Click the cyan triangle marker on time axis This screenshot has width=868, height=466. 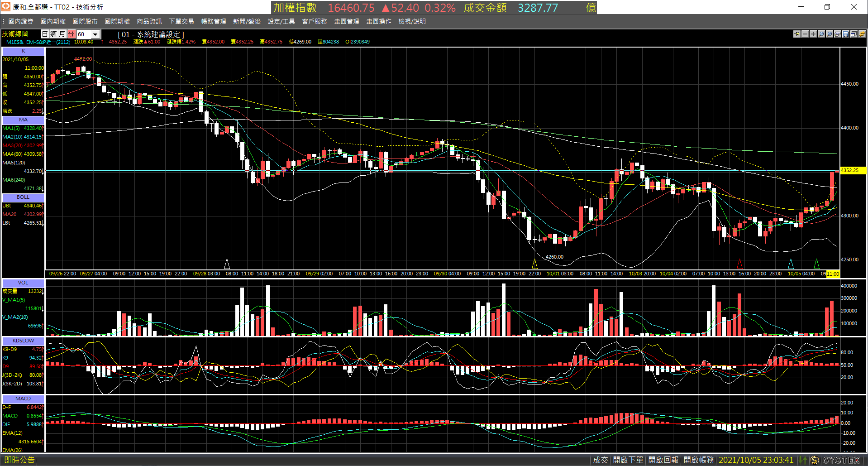click(791, 264)
